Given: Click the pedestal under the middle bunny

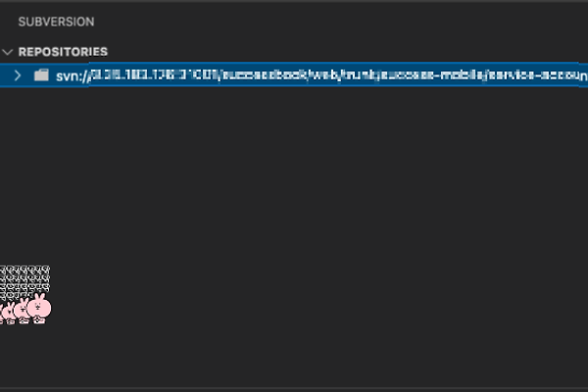Looking at the screenshot, I should tap(24, 320).
